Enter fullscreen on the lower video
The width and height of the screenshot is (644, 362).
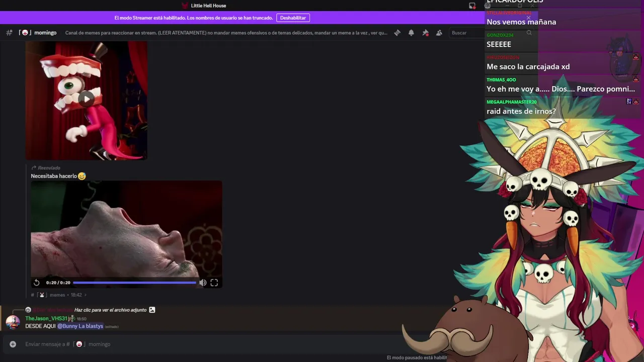tap(214, 283)
